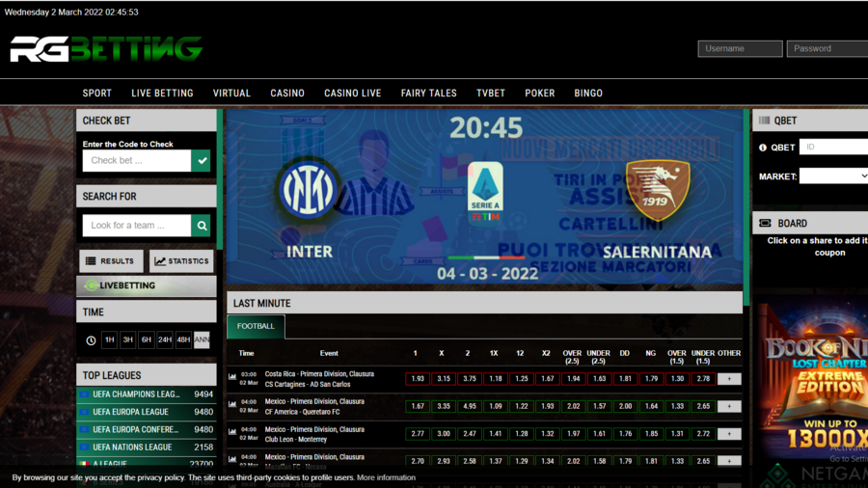Expand other markets for Club Leon match

729,434
